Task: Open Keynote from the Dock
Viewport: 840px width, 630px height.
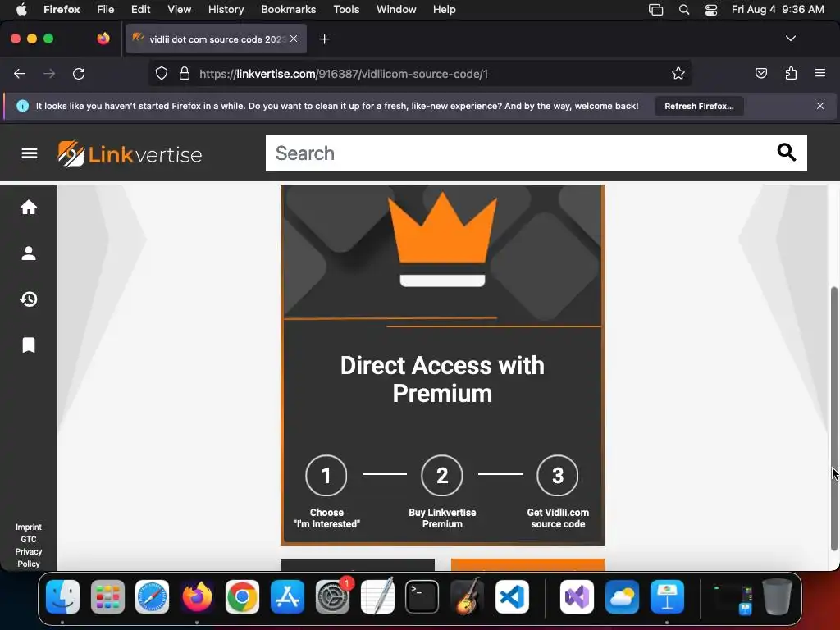Action: (667, 597)
